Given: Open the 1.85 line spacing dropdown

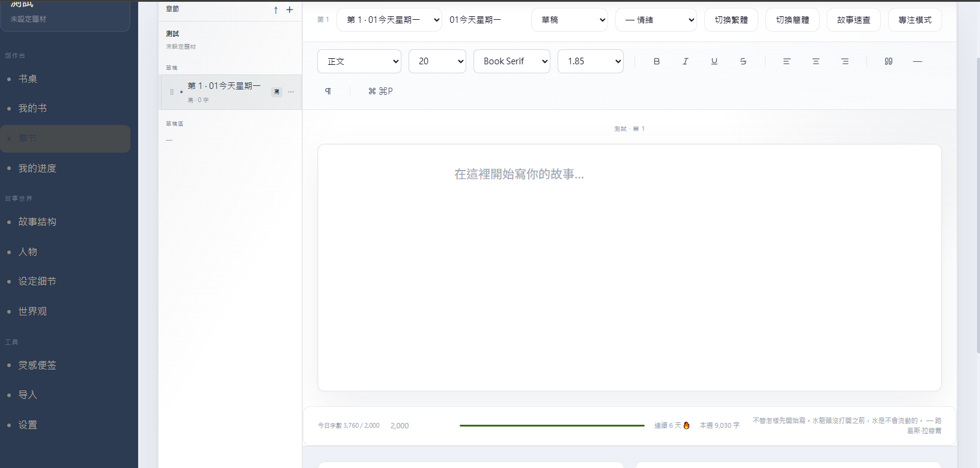Looking at the screenshot, I should 591,61.
